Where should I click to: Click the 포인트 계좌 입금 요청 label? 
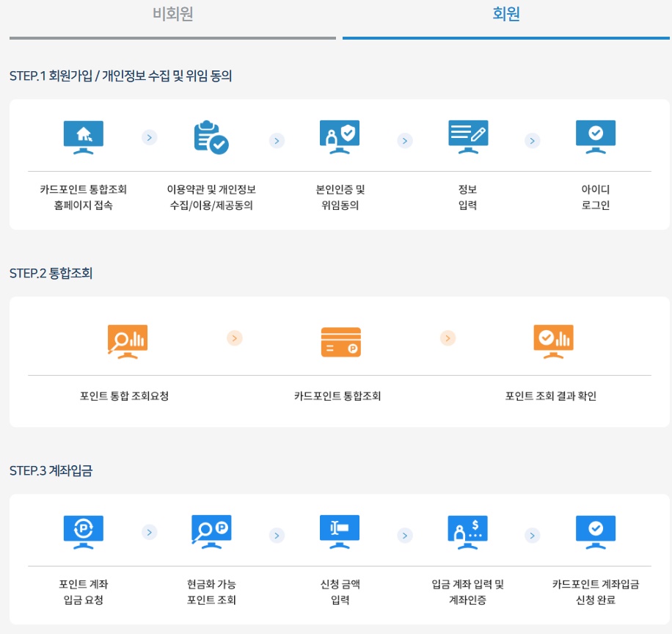pos(84,592)
